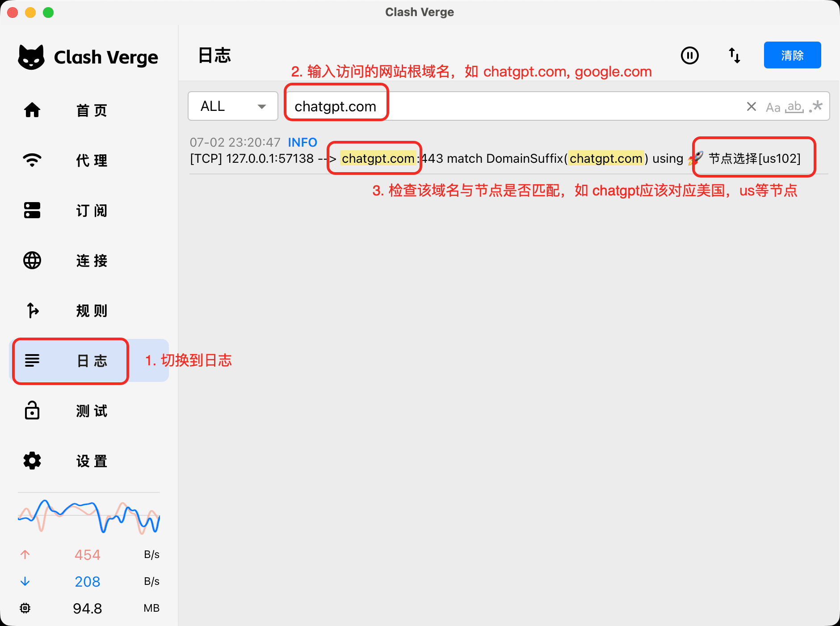The image size is (840, 626).
Task: Click the blue 清除 button
Action: 792,55
